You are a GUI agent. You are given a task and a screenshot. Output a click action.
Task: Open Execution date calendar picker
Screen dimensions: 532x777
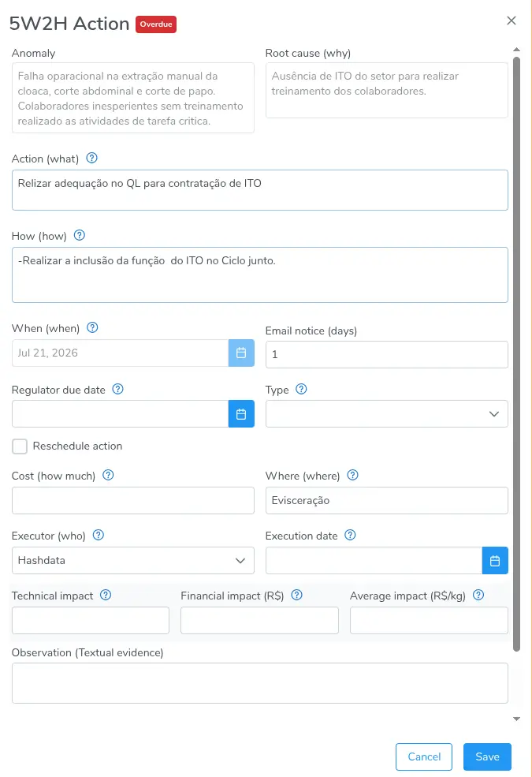pos(495,560)
